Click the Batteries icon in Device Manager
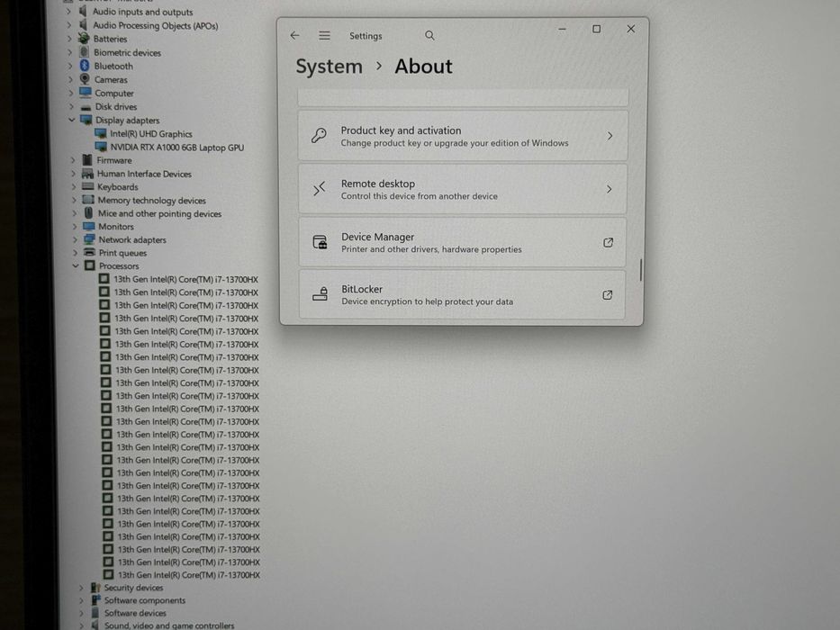The height and width of the screenshot is (630, 840). 84,38
